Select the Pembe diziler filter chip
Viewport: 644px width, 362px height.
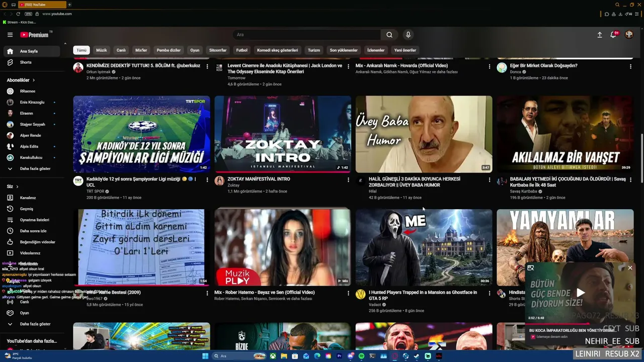169,50
